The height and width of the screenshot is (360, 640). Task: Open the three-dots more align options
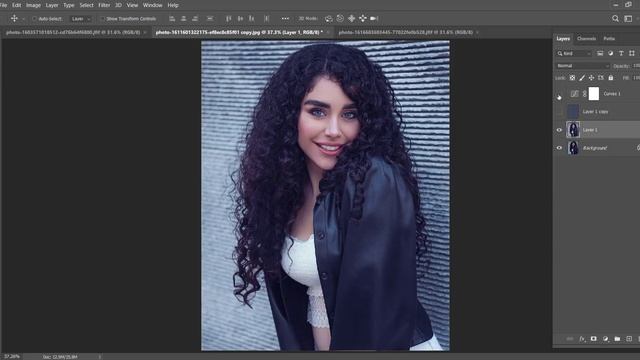click(x=285, y=18)
